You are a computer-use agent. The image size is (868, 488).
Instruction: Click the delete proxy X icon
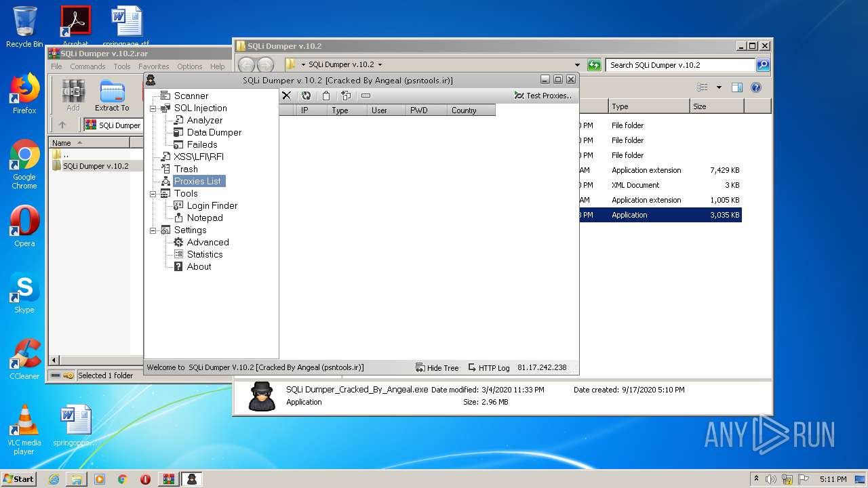pyautogui.click(x=286, y=96)
